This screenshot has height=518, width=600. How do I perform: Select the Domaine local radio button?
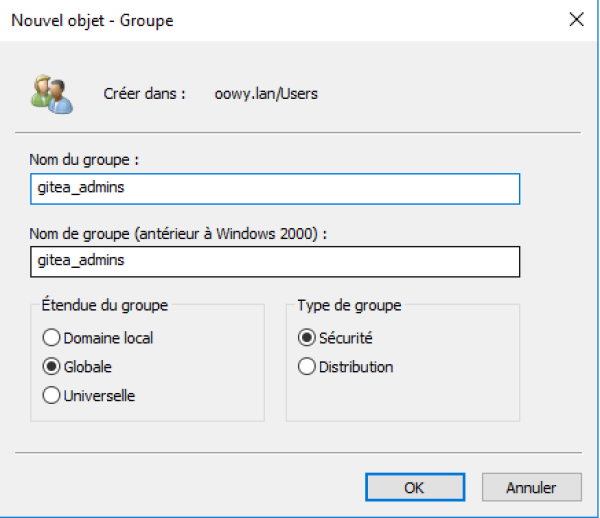50,338
